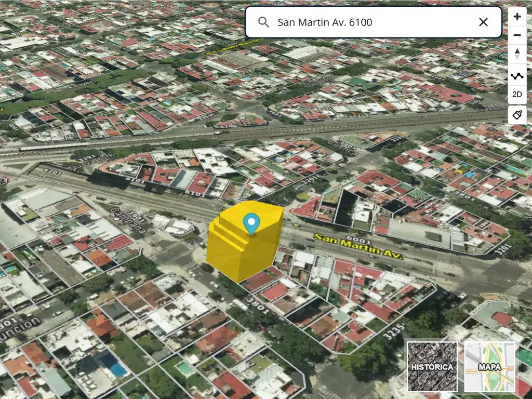Switch to 2D view
The width and height of the screenshot is (532, 399).
(x=517, y=95)
